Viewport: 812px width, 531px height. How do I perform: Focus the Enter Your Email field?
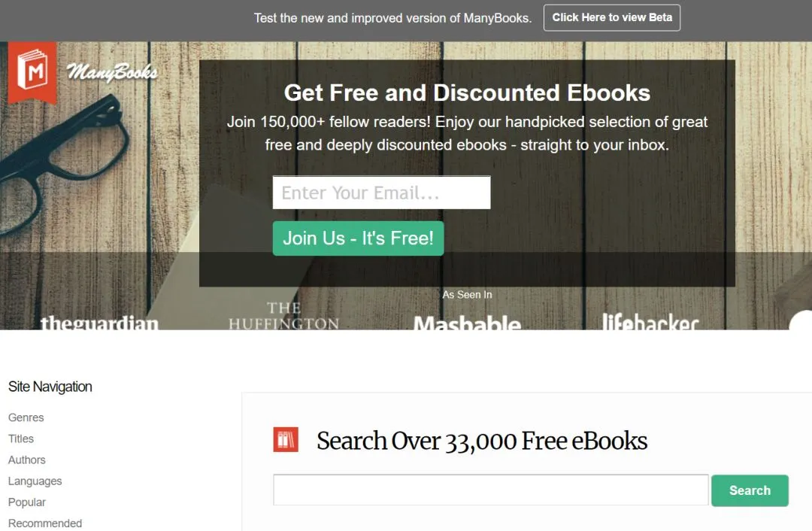point(381,193)
